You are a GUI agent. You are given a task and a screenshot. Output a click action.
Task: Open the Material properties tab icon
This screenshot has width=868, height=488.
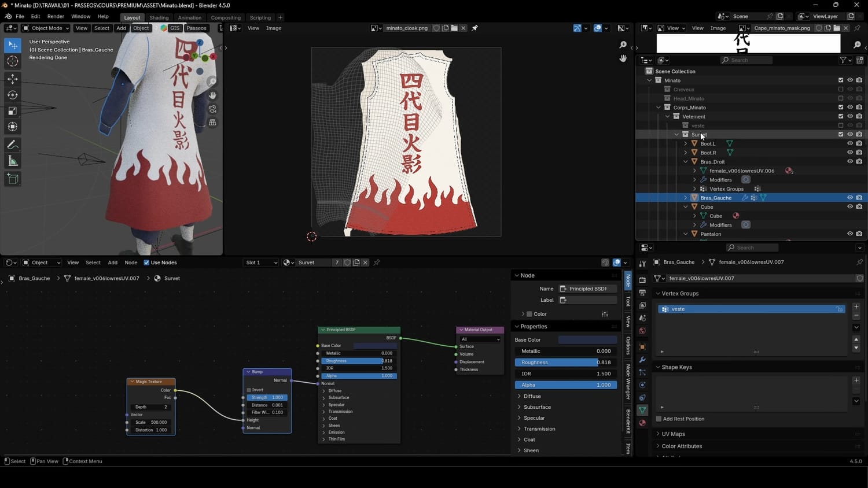(x=642, y=423)
